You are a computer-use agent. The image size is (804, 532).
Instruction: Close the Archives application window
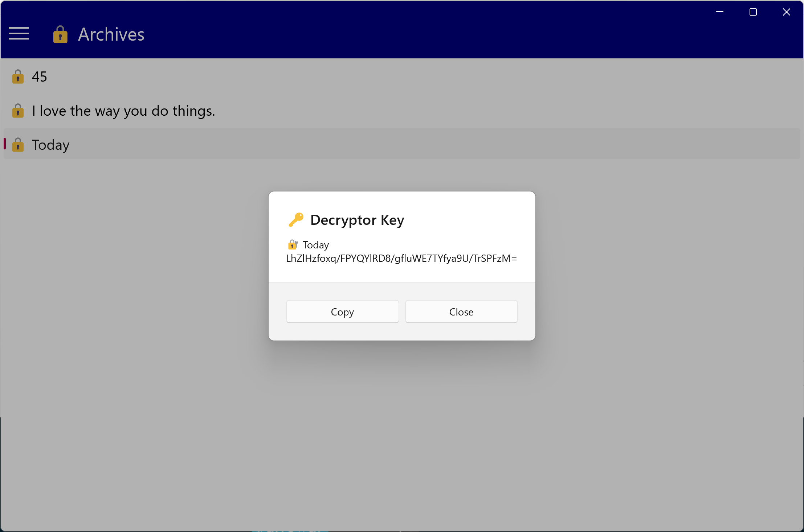point(787,12)
